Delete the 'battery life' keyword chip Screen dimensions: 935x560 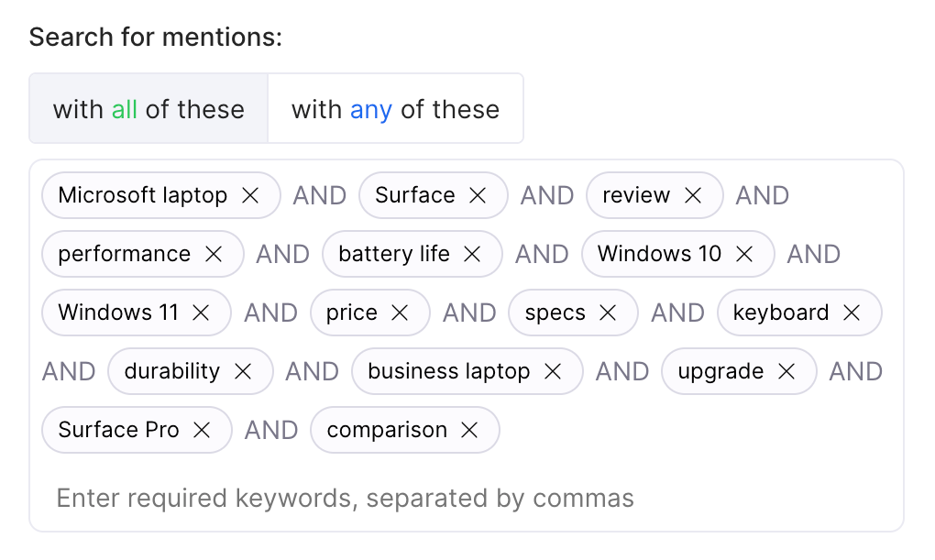coord(472,254)
